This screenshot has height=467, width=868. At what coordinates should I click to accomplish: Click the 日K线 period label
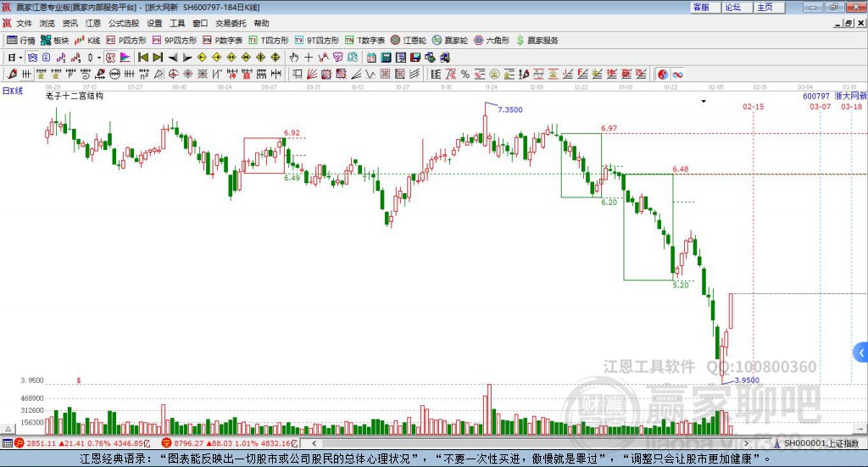pyautogui.click(x=13, y=91)
